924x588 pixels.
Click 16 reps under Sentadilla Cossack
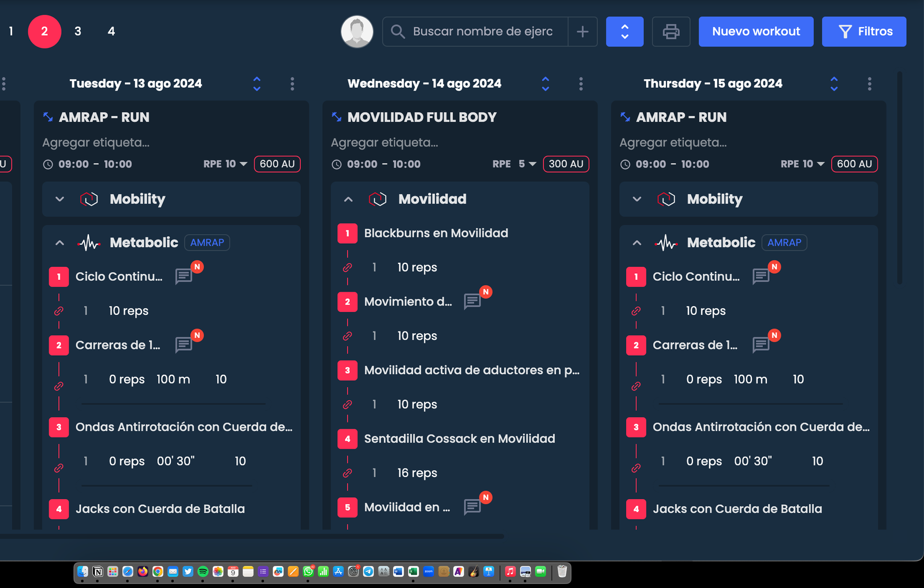(417, 473)
